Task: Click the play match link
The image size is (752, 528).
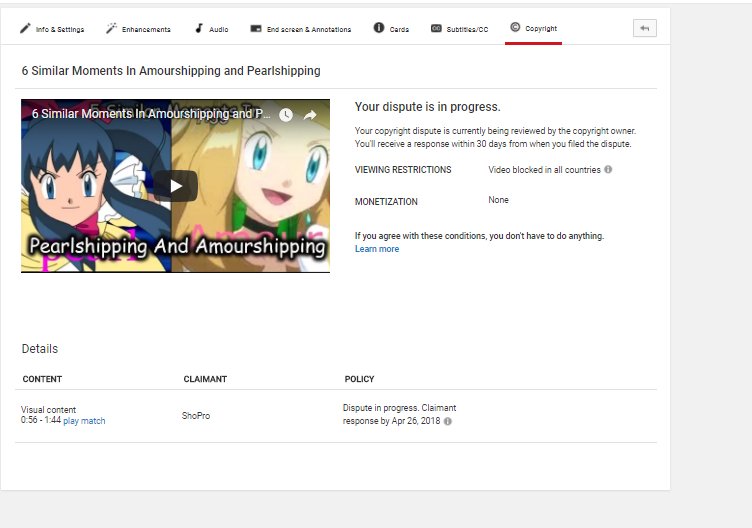Action: (x=84, y=421)
